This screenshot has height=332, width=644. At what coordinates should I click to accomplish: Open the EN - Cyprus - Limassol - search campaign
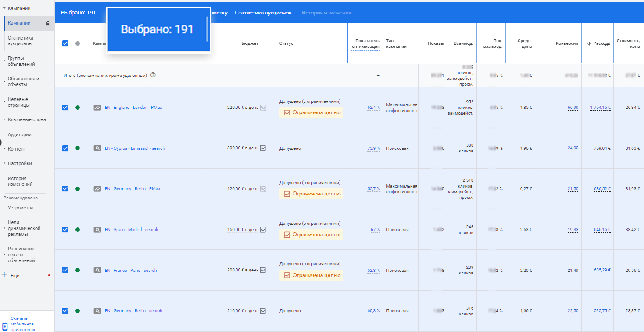click(x=135, y=148)
